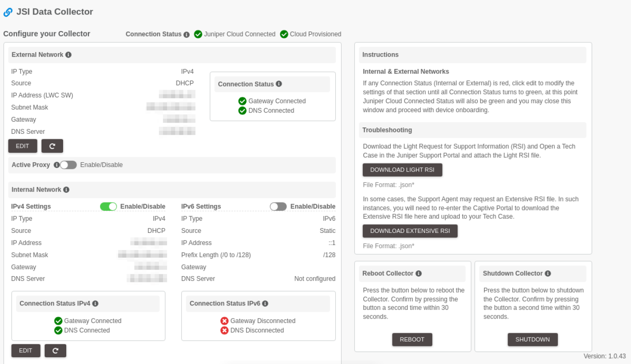Click the Active Proxy info icon

(56, 164)
